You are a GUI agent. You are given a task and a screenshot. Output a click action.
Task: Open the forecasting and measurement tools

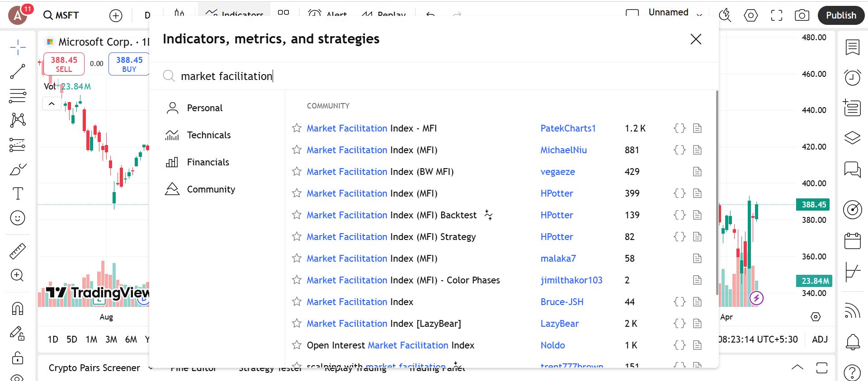click(x=18, y=145)
